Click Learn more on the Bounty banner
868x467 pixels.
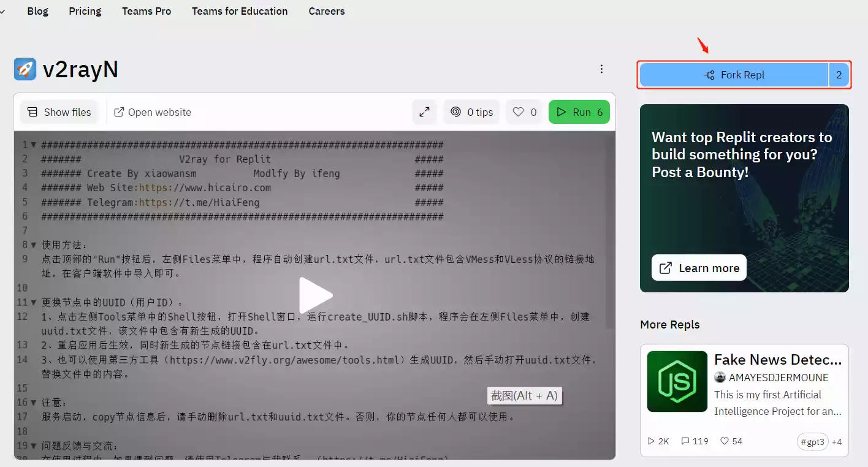point(698,267)
